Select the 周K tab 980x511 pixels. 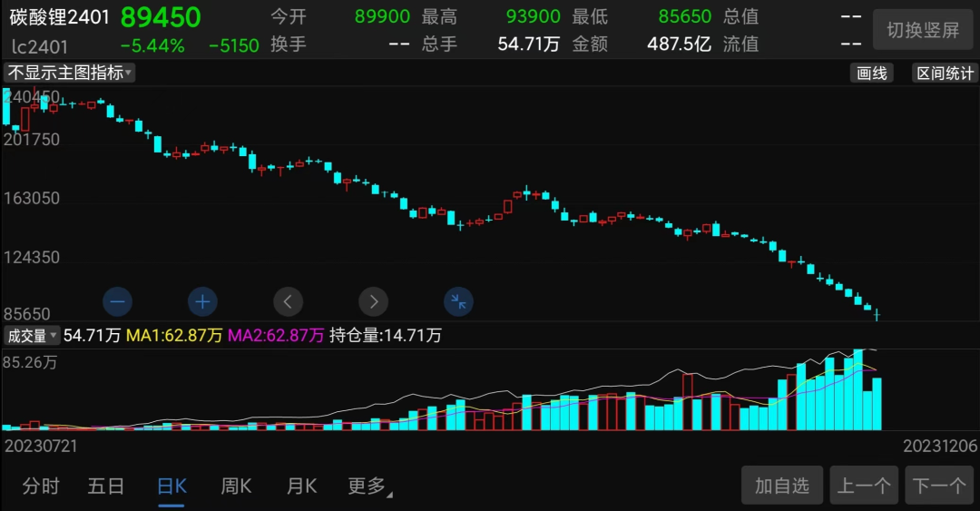236,486
